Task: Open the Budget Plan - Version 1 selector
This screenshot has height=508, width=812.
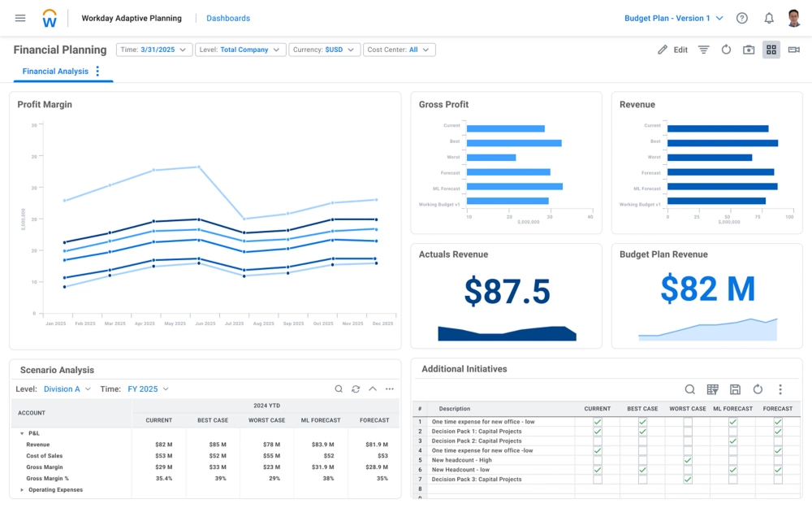Action: (x=673, y=18)
